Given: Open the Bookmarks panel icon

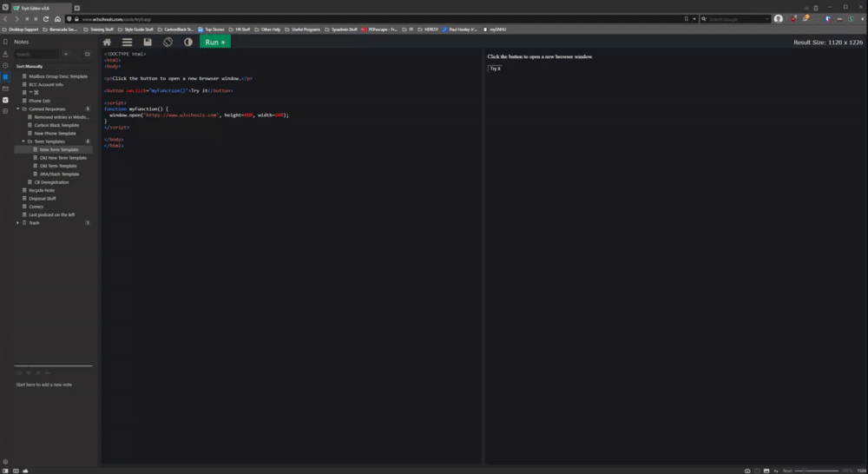Looking at the screenshot, I should (5, 42).
